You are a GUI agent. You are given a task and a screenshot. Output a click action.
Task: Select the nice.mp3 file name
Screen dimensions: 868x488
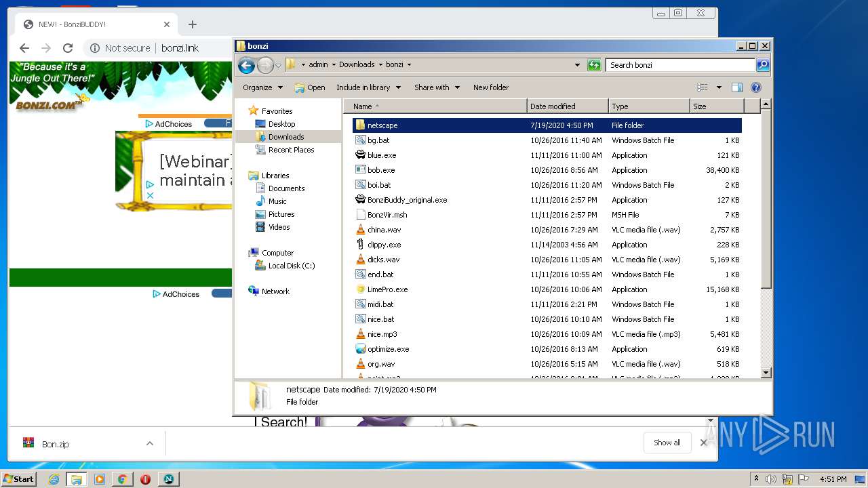(382, 334)
